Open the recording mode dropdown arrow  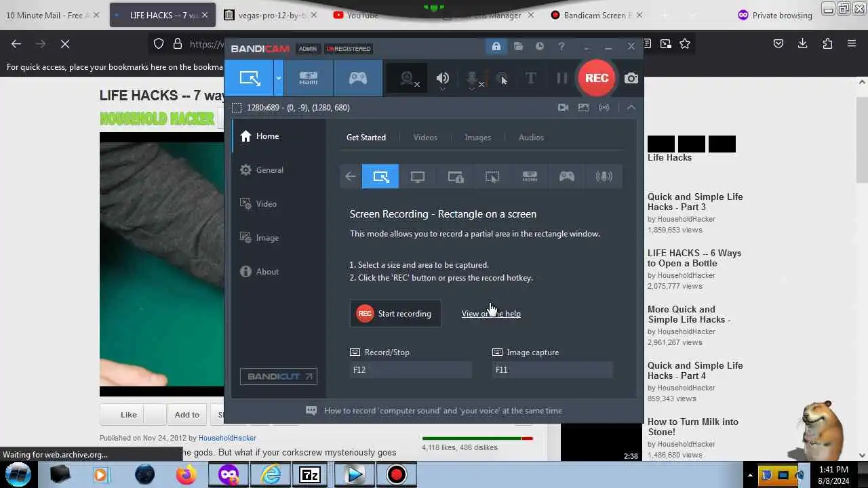[278, 78]
